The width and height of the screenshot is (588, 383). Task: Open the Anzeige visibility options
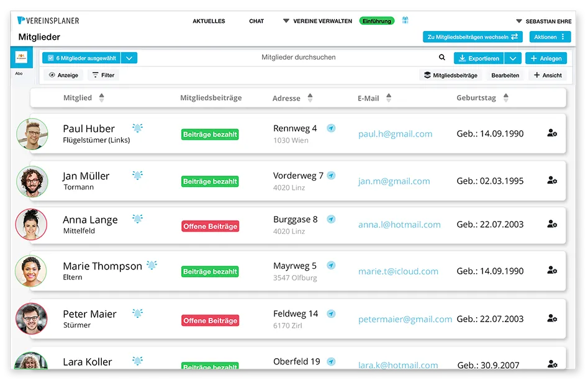click(63, 75)
